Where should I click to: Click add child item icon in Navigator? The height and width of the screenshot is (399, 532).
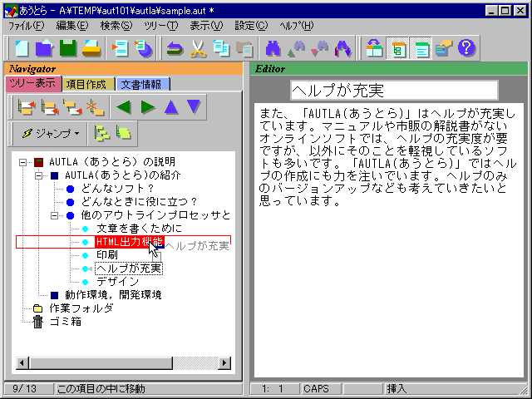pyautogui.click(x=72, y=107)
